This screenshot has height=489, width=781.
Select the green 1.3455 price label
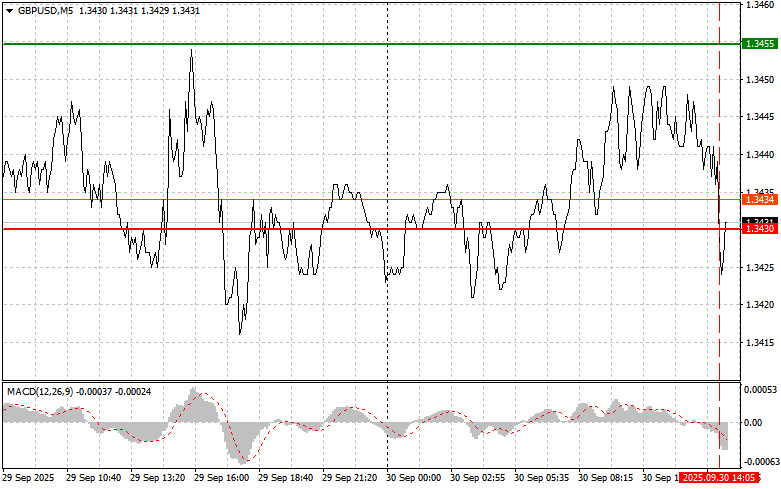(x=759, y=44)
